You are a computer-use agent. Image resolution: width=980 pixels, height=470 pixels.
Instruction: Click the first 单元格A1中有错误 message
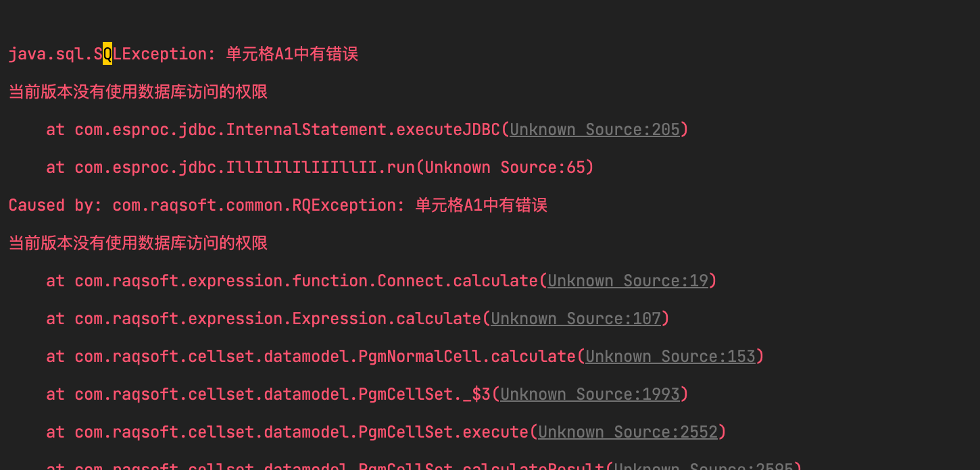coord(292,54)
